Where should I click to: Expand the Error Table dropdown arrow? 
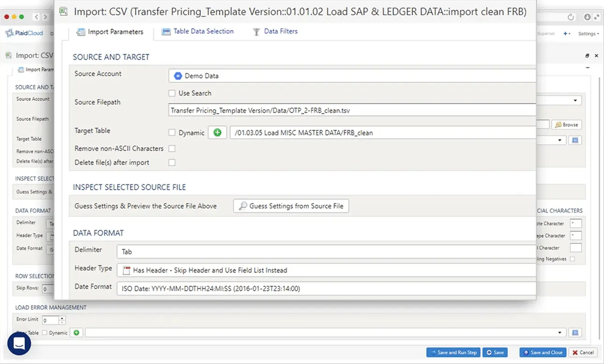pyautogui.click(x=560, y=333)
